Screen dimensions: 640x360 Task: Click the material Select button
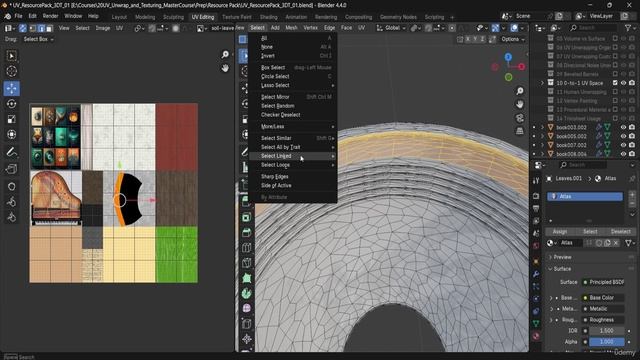point(590,231)
